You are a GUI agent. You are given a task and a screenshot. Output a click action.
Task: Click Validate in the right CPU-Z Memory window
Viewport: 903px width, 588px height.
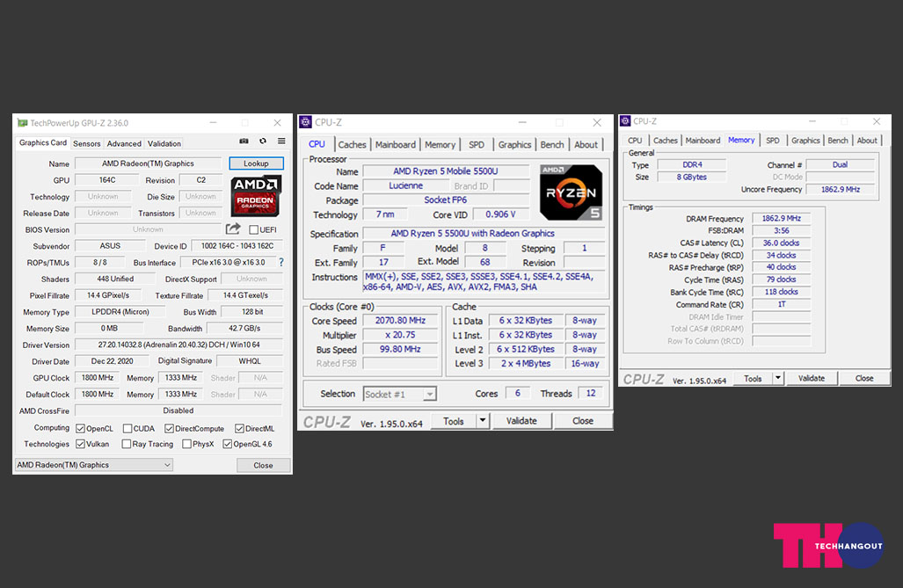[x=811, y=378]
